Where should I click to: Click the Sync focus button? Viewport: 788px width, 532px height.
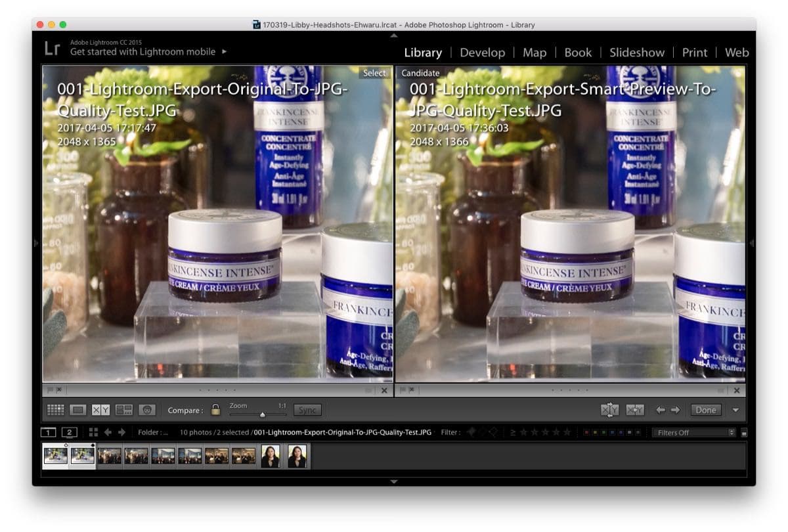point(307,410)
